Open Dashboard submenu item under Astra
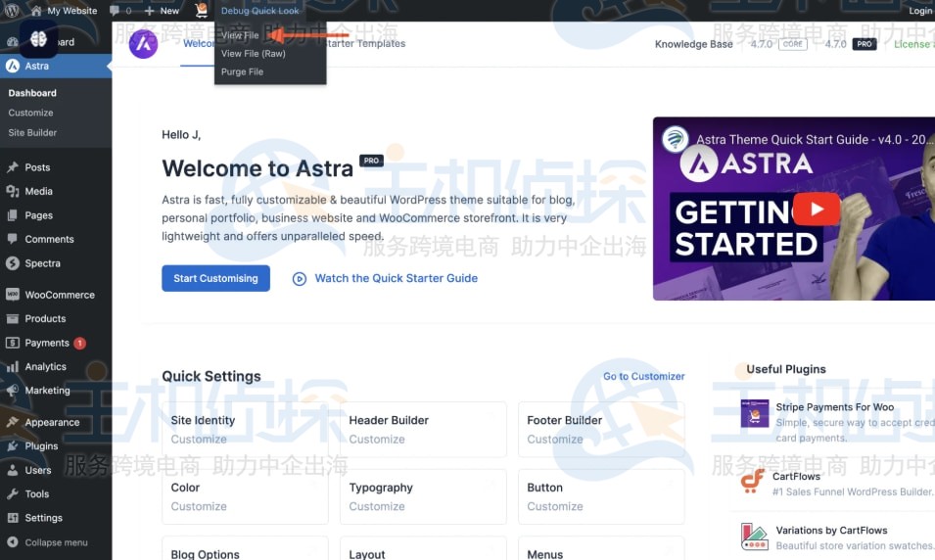Viewport: 935px width, 560px height. tap(32, 93)
